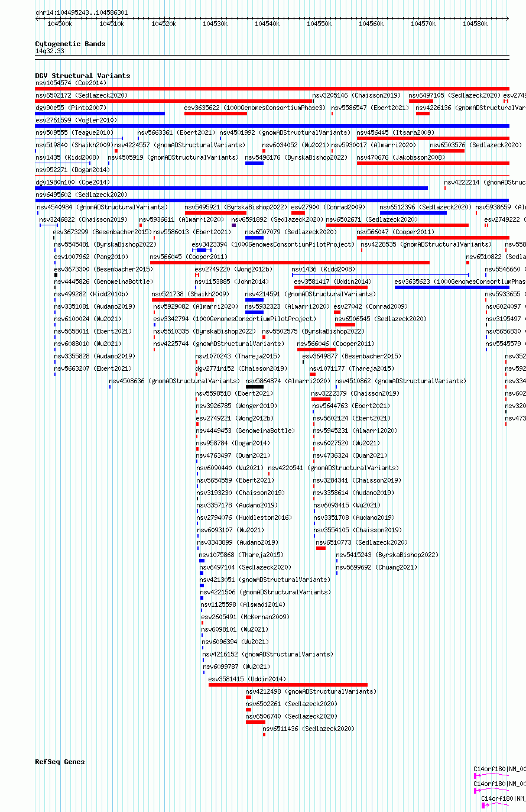The width and height of the screenshot is (526, 812).
Task: Click esv3635622 (1000GenomesConsortiumPhase3) label
Action: coord(255,108)
